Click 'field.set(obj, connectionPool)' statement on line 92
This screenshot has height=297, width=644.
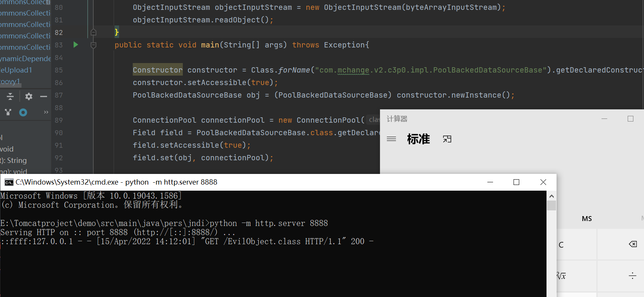click(x=203, y=158)
